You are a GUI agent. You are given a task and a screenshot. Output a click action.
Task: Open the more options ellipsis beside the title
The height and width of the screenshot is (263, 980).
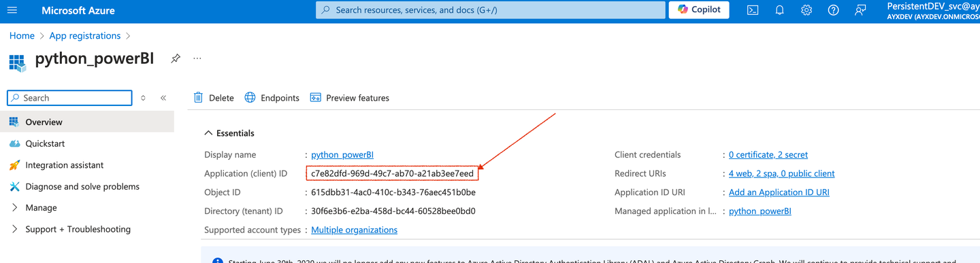197,58
